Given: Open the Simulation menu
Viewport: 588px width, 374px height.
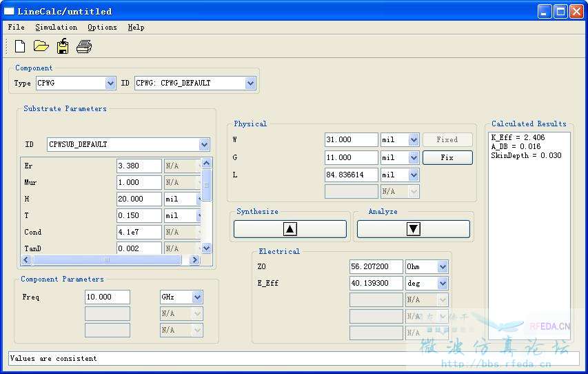Looking at the screenshot, I should pos(57,27).
